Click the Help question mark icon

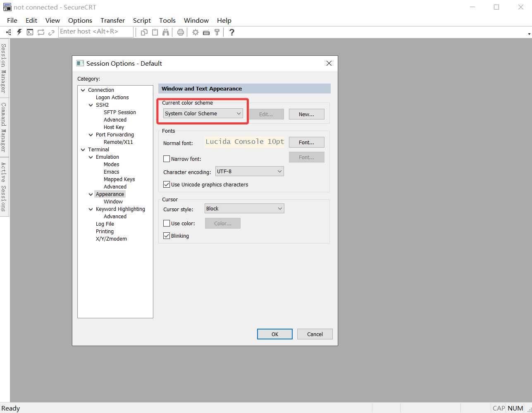coord(231,32)
